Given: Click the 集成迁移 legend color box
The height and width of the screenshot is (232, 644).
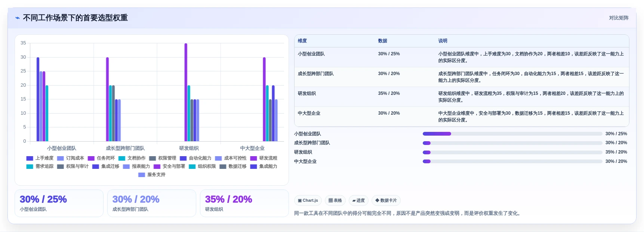Looking at the screenshot, I should [x=95, y=167].
